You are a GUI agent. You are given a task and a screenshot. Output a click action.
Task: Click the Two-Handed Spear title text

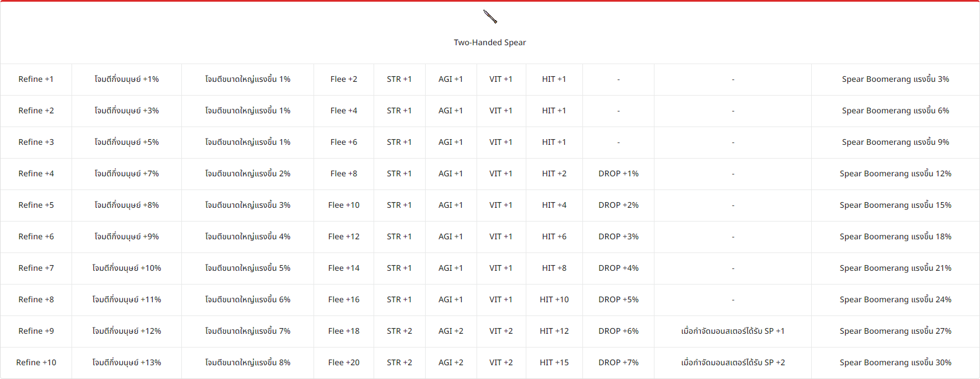[490, 42]
